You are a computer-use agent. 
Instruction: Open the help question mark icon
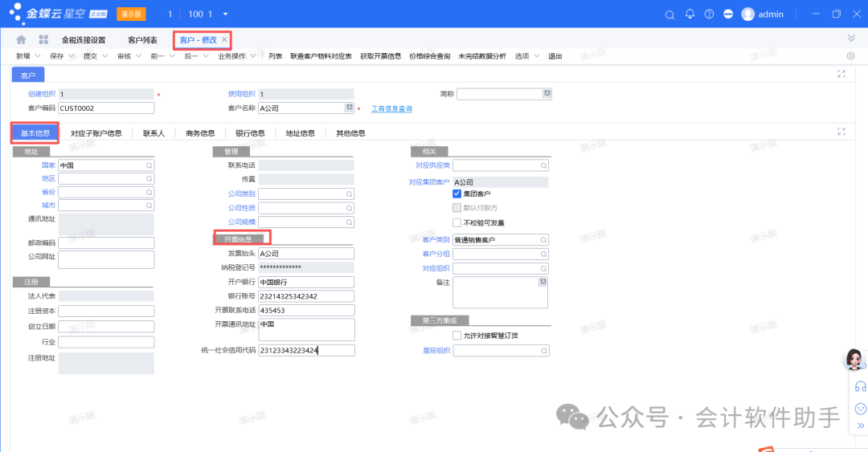(x=709, y=14)
